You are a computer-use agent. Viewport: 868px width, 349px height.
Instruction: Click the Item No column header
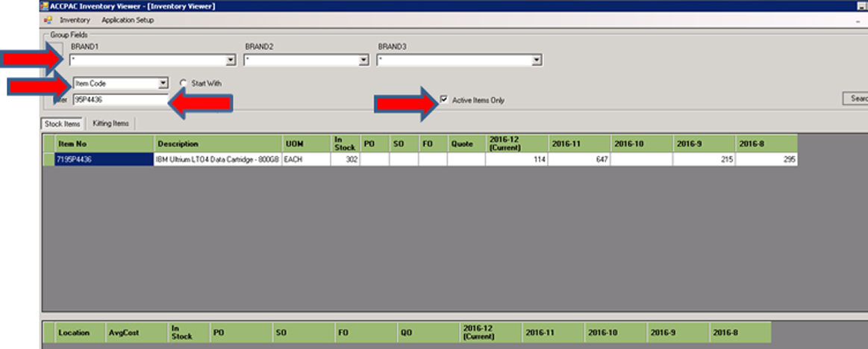tap(104, 143)
